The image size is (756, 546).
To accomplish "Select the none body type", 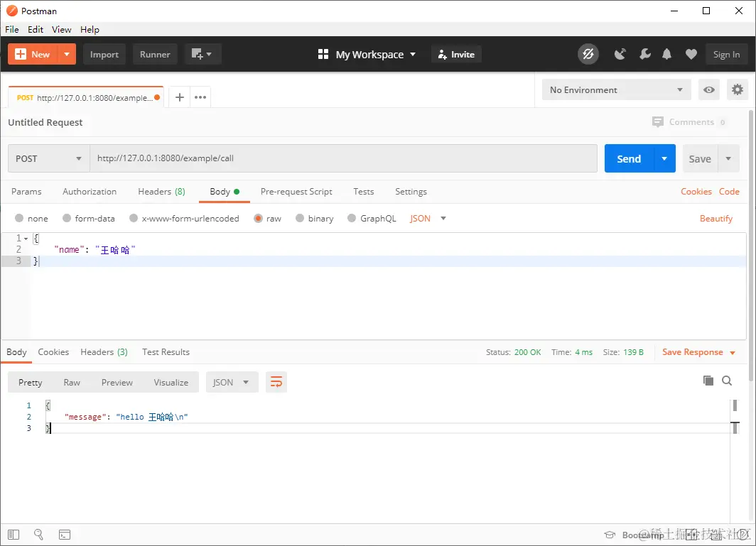I will [x=32, y=218].
